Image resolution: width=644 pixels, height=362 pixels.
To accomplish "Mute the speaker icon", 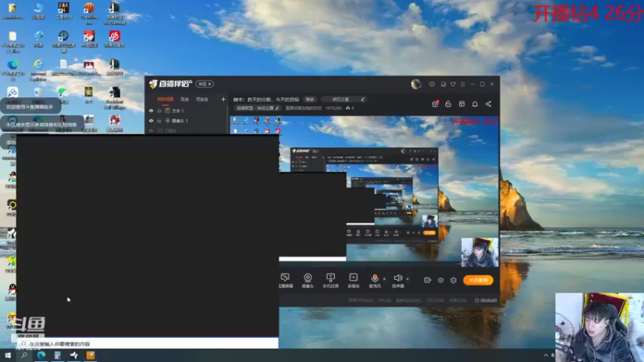I will pos(398,278).
